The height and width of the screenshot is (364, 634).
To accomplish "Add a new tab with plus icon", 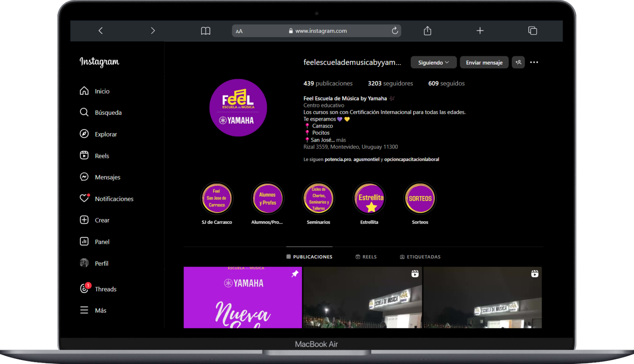I will (x=480, y=30).
